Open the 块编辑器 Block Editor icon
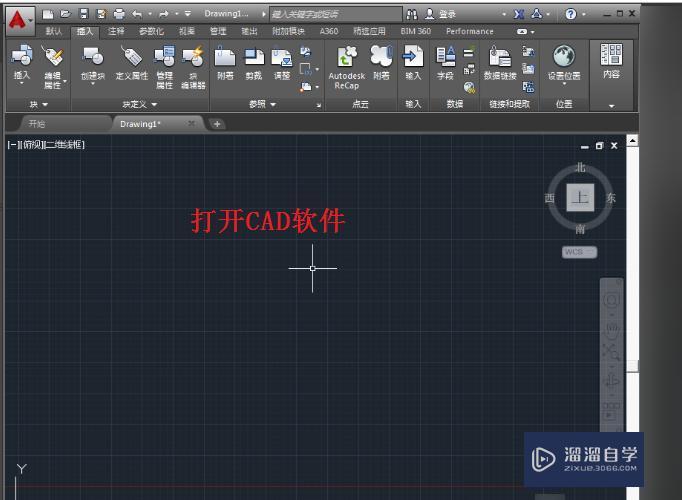Screen dimensions: 682x500 (x=193, y=56)
